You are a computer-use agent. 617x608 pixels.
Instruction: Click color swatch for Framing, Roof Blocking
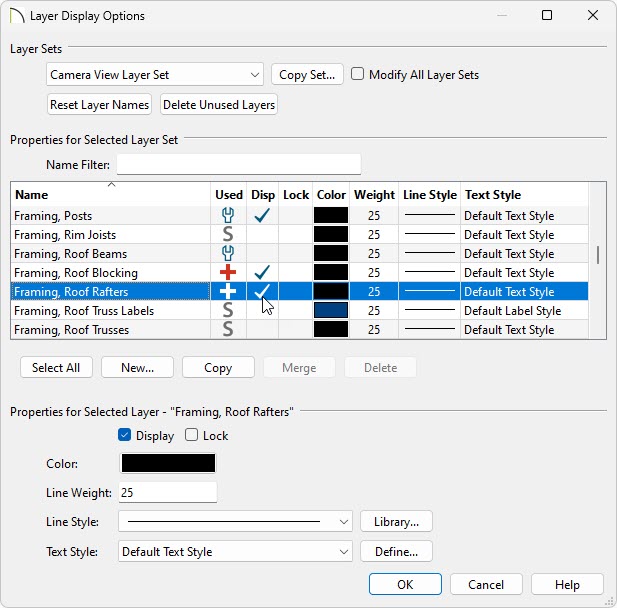pyautogui.click(x=331, y=272)
